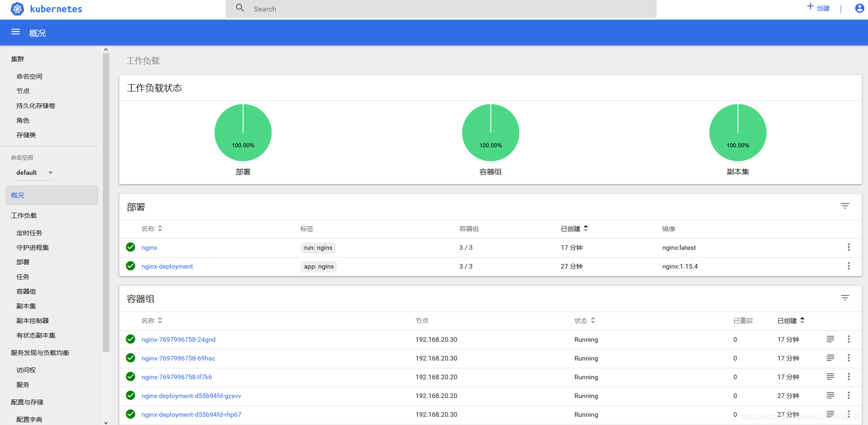Open actions menu for pod nginx-deployment-d55b94fd-gzsvv
868x425 pixels.
[848, 395]
